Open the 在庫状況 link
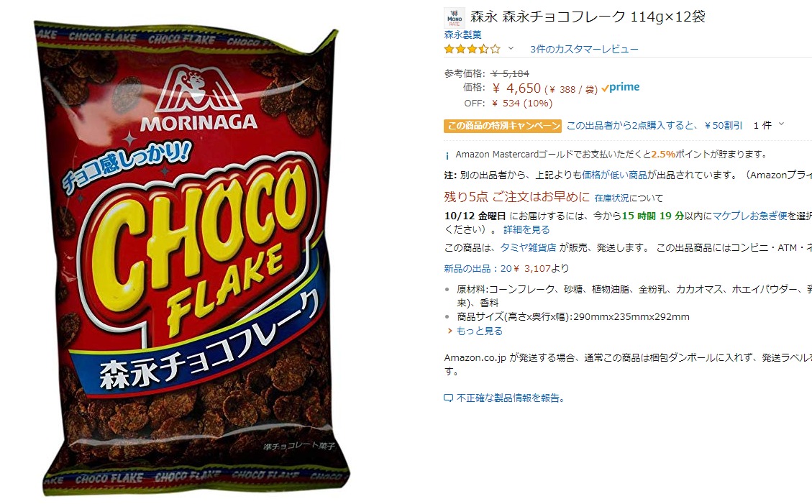 tap(611, 198)
